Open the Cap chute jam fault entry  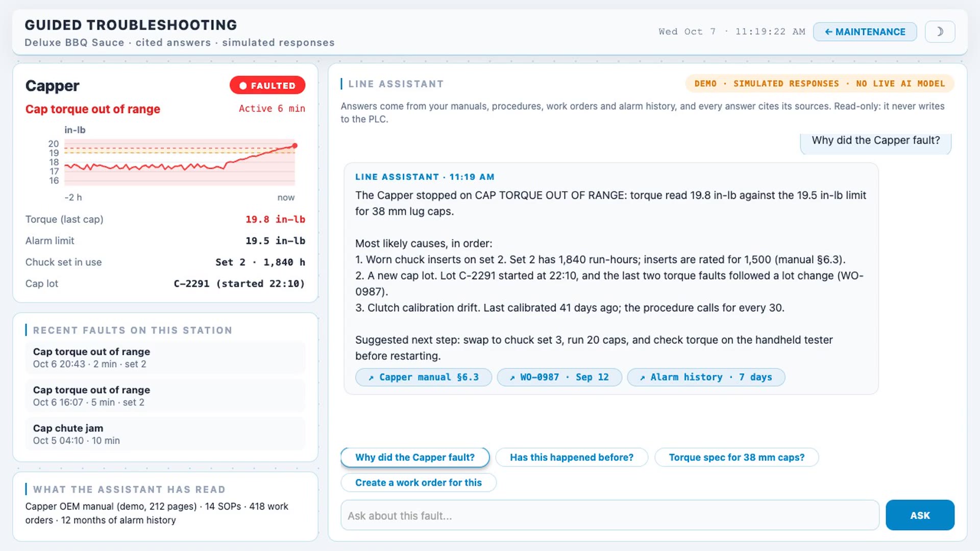click(x=165, y=434)
